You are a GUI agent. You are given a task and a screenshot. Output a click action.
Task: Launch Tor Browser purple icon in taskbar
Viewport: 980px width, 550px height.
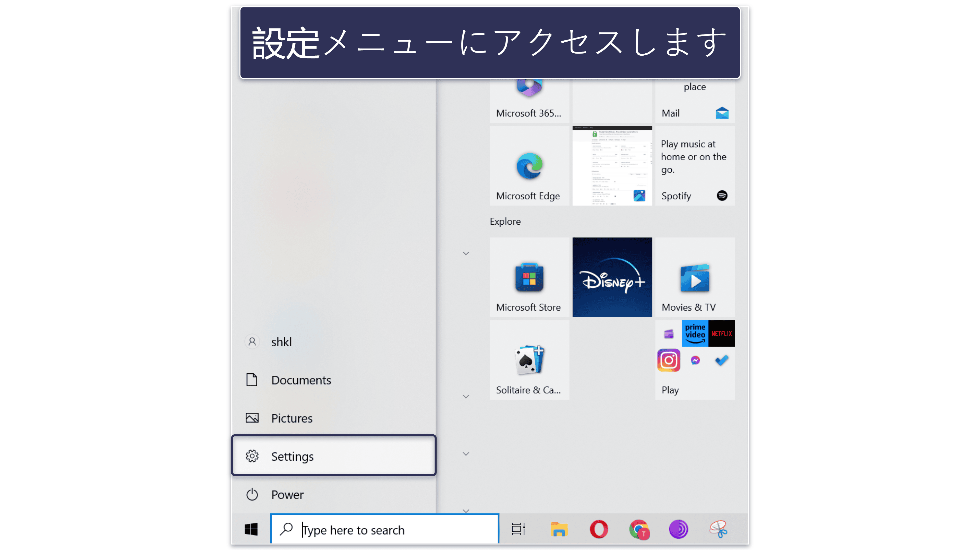pyautogui.click(x=679, y=529)
